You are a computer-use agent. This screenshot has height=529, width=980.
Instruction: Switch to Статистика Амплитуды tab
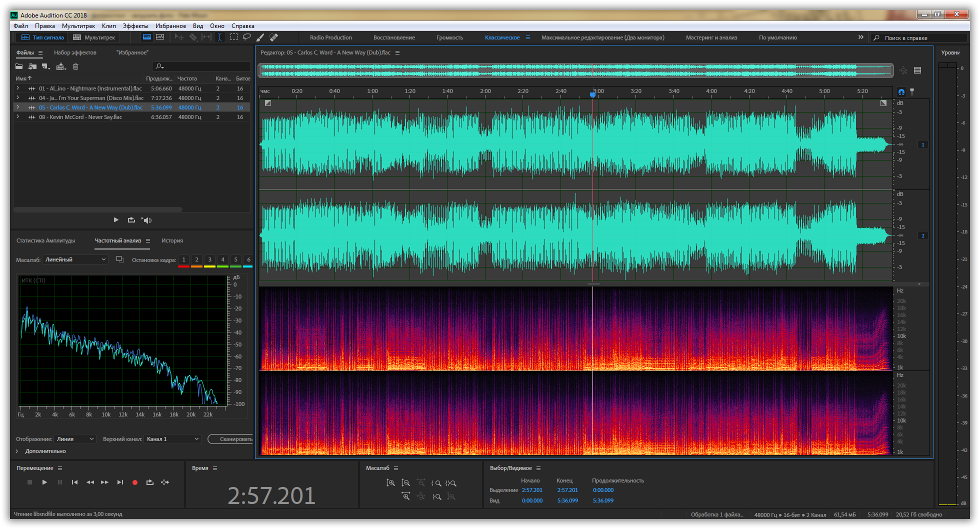[45, 240]
